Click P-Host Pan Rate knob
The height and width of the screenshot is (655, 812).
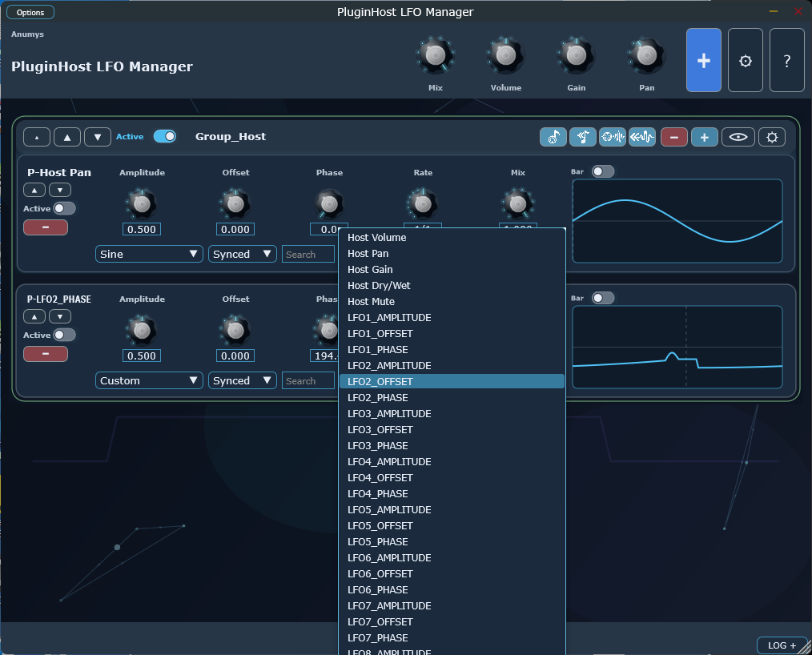tap(423, 204)
